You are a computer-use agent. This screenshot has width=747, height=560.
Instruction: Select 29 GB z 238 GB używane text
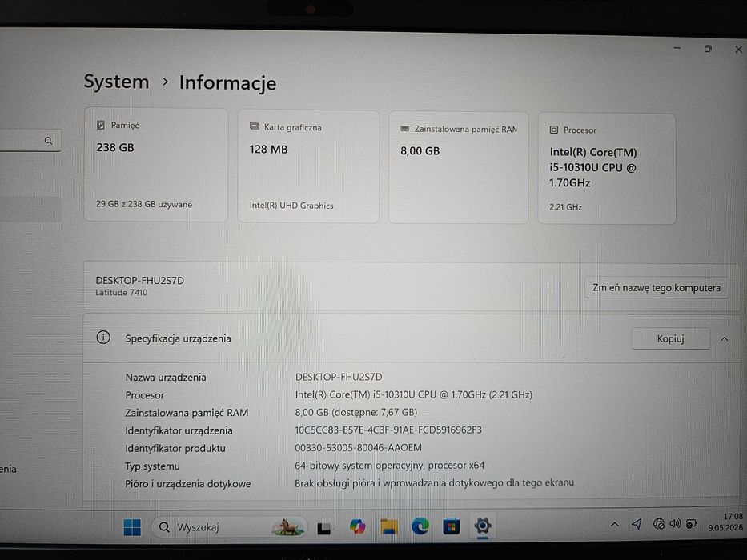tap(144, 204)
